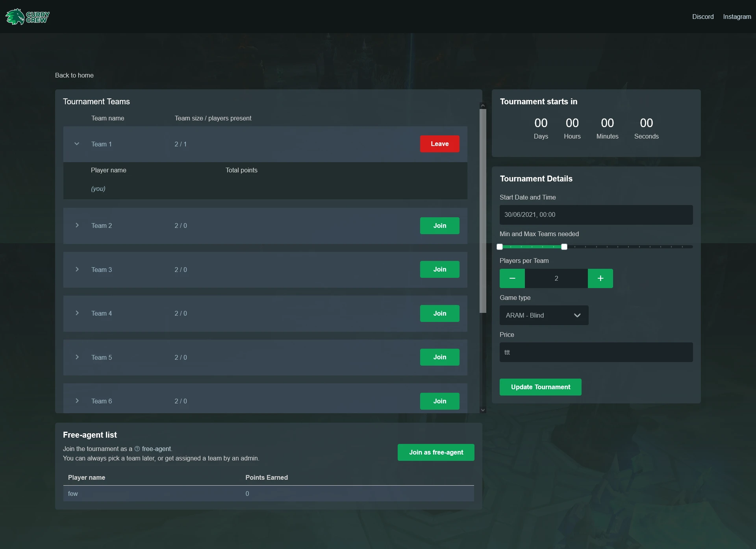The height and width of the screenshot is (549, 756).
Task: Click the Team 5 expand chevron icon
Action: (77, 357)
